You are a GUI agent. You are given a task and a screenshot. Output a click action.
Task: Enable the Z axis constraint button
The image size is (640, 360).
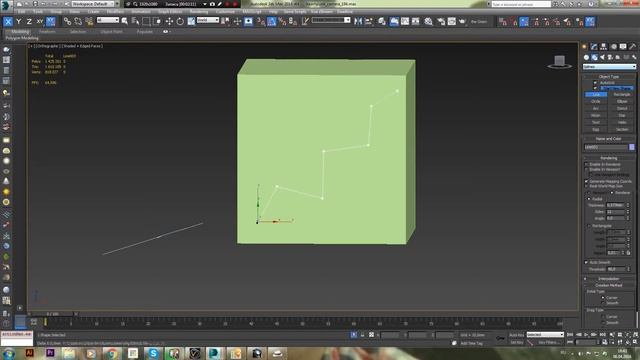tap(29, 21)
